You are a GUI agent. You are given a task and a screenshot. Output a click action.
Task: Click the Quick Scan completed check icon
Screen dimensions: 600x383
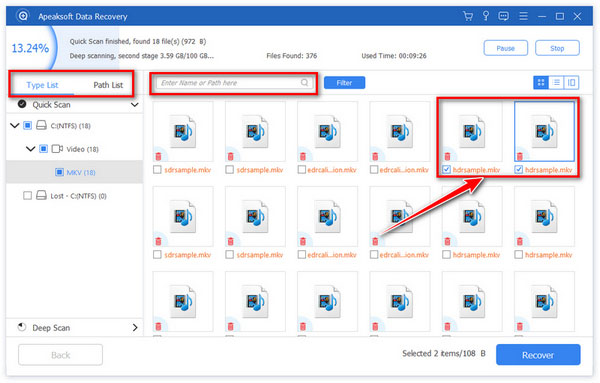(22, 104)
